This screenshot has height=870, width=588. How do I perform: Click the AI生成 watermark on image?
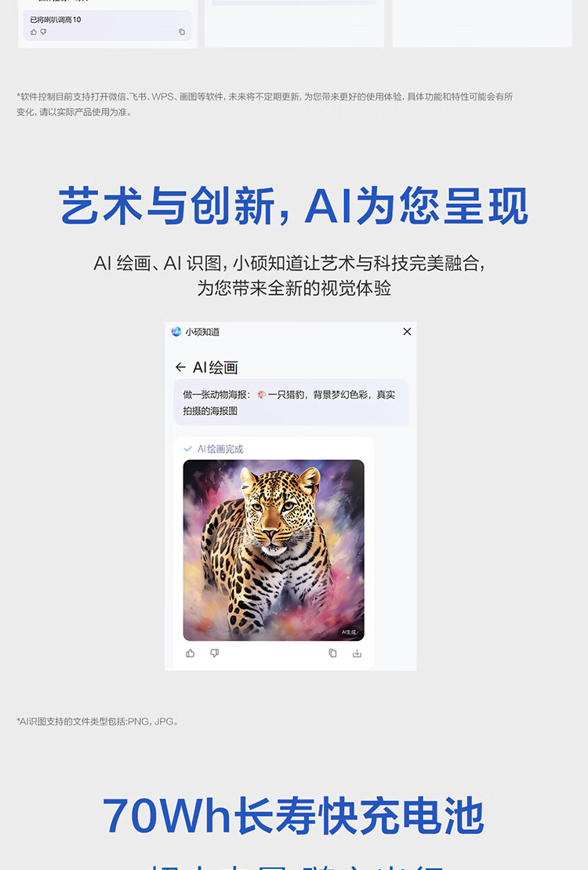[349, 632]
